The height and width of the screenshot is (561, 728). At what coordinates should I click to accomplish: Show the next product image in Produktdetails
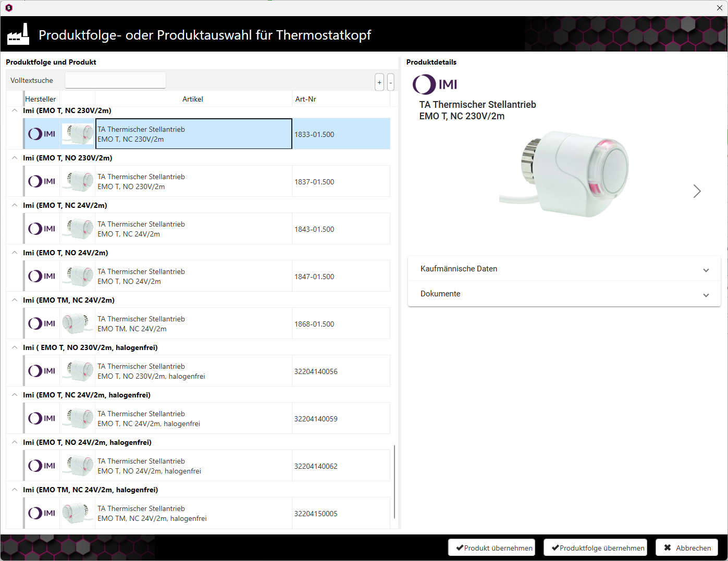[697, 191]
